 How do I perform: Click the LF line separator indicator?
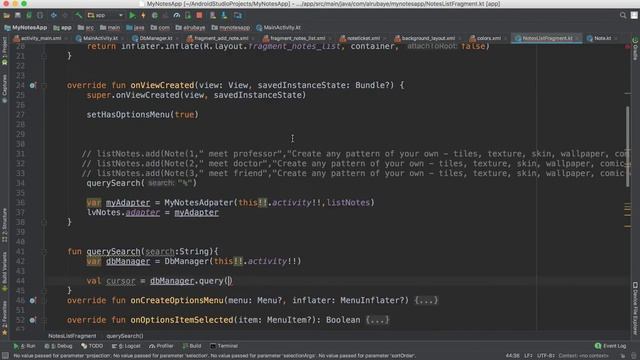click(x=528, y=356)
